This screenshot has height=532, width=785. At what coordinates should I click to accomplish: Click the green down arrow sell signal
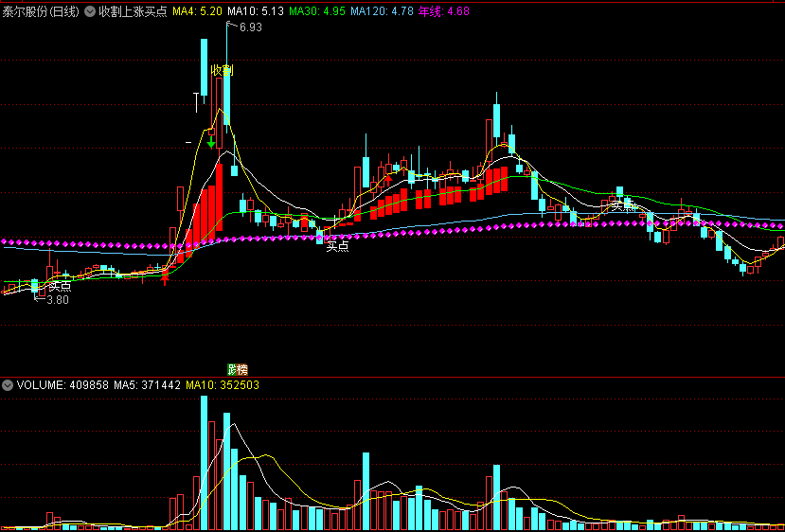(x=211, y=142)
